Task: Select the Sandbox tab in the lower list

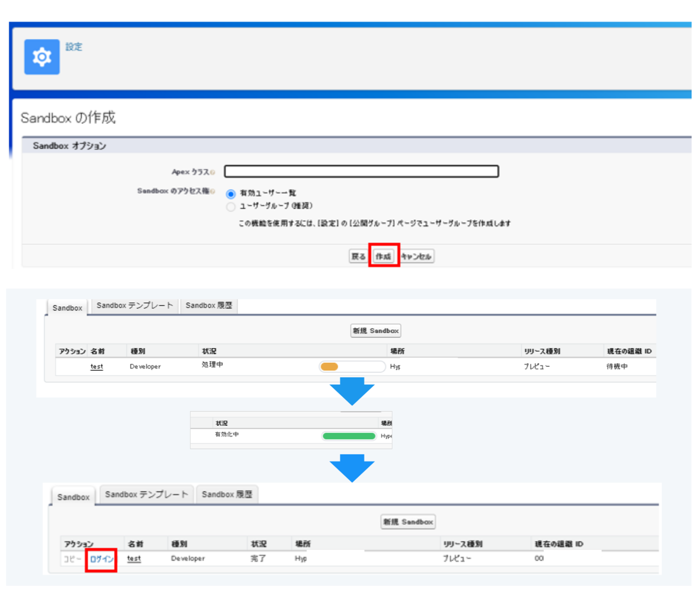Action: pyautogui.click(x=73, y=497)
